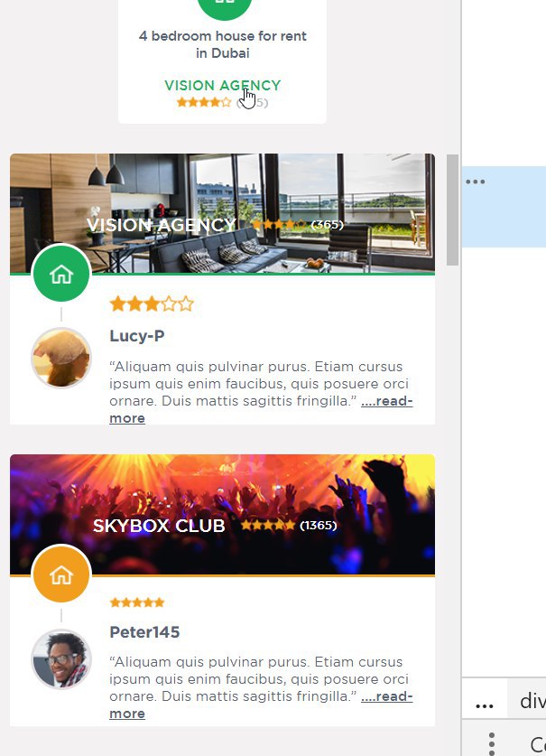Open the green VISION AGENCY link

click(223, 85)
